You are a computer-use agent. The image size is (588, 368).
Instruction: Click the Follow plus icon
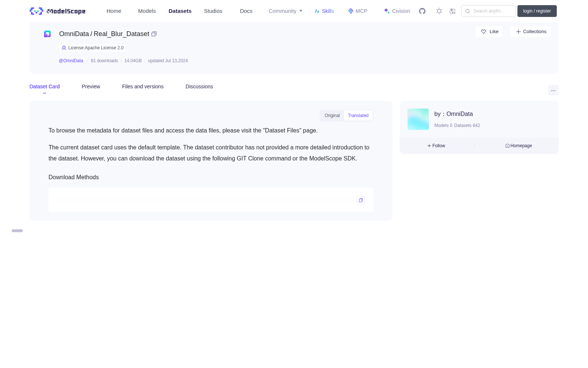click(429, 146)
